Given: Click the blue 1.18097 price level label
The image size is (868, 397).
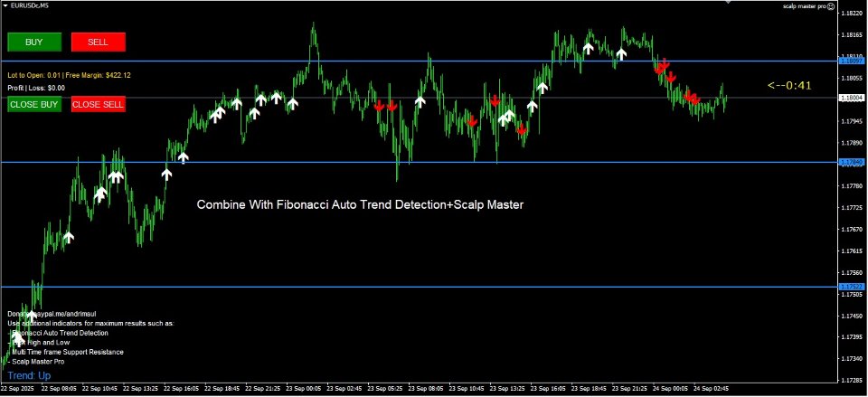Looking at the screenshot, I should (x=851, y=61).
